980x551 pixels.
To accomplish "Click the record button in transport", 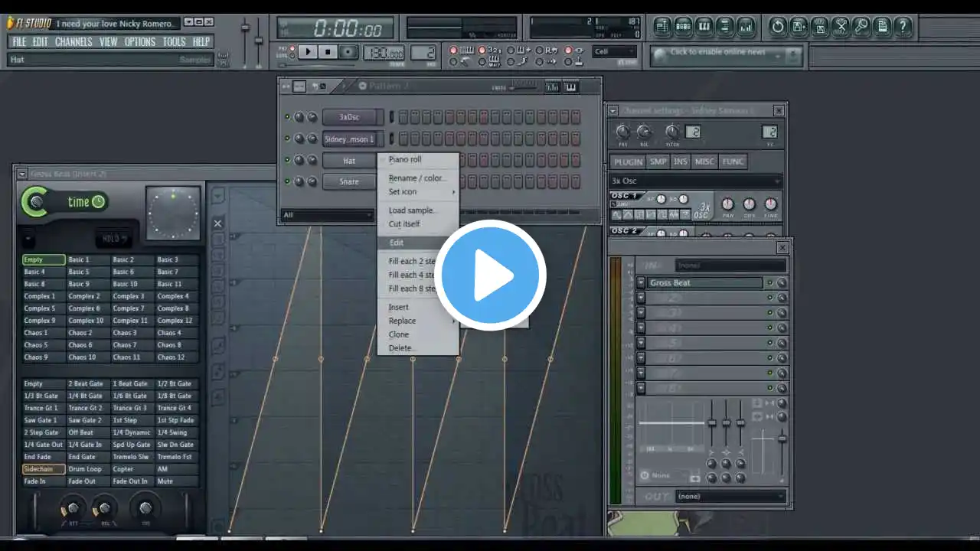I will [348, 52].
